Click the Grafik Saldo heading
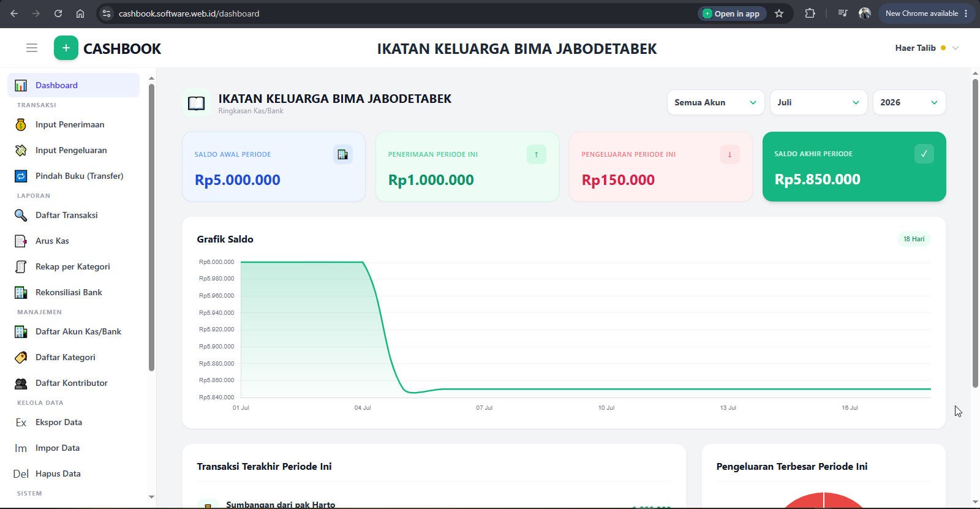Viewport: 980px width, 509px height. (x=225, y=239)
